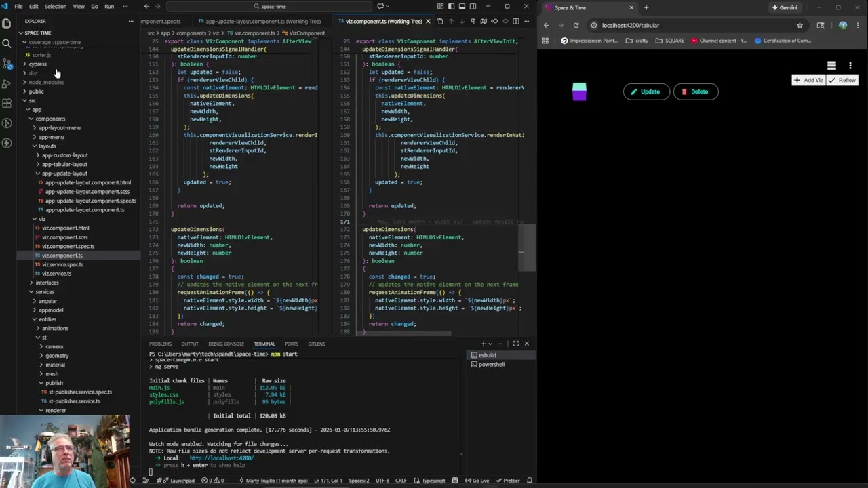Toggle whitespace trimming paragraph icon
Screen dimensions: 868x488
tap(473, 21)
